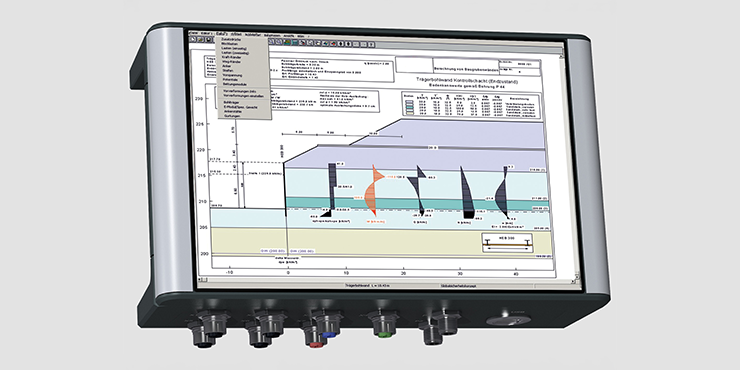Click the open folder toolbar icon
Image resolution: width=740 pixels, height=370 pixels.
pyautogui.click(x=201, y=40)
